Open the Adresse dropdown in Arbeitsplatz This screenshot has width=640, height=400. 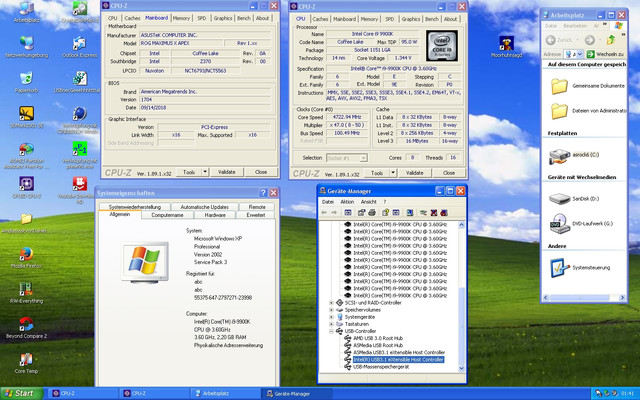pos(580,54)
